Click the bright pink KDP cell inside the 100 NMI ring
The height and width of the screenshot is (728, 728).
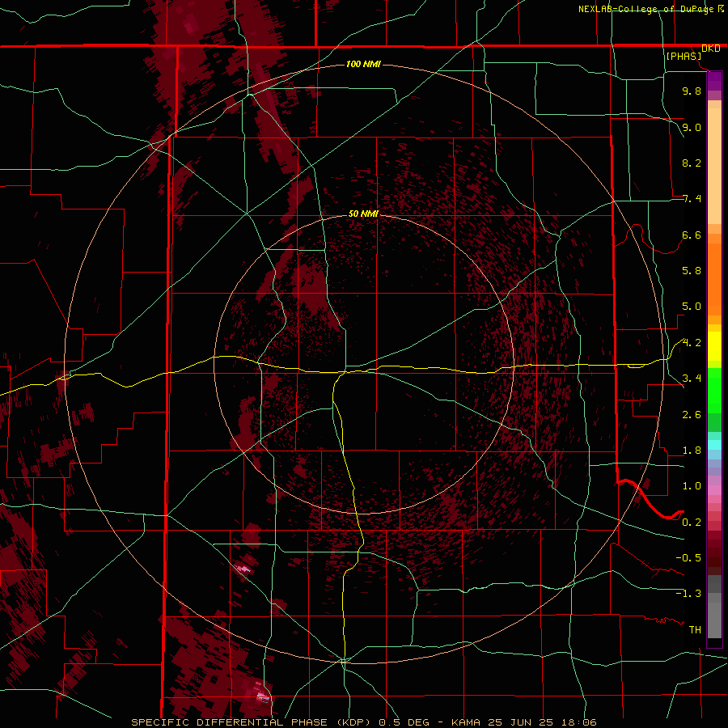click(x=243, y=569)
